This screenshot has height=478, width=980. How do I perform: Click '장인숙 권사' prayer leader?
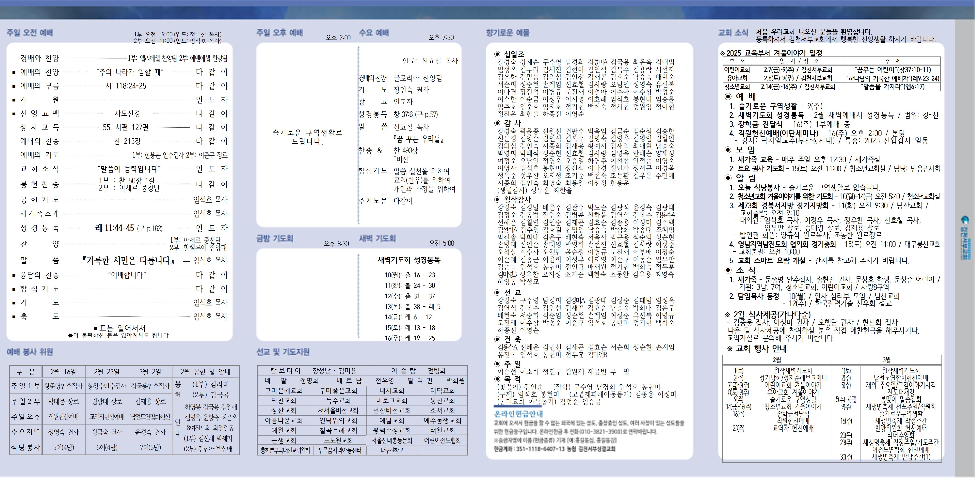[411, 90]
